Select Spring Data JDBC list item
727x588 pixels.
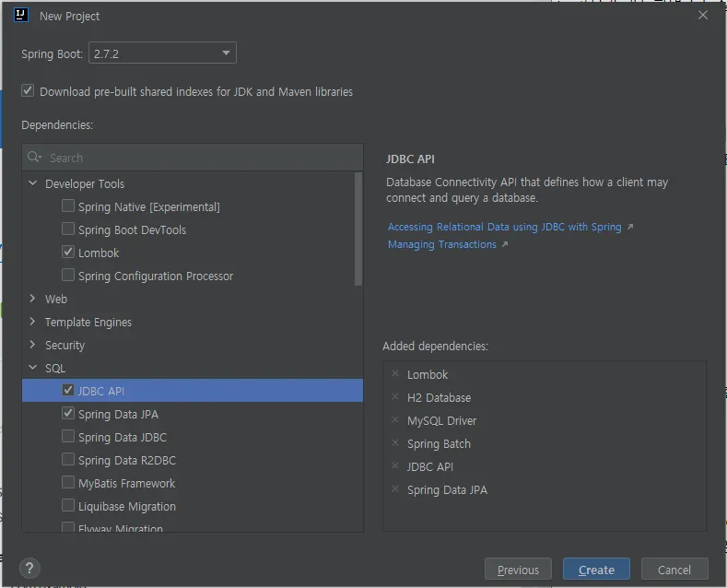pyautogui.click(x=123, y=437)
